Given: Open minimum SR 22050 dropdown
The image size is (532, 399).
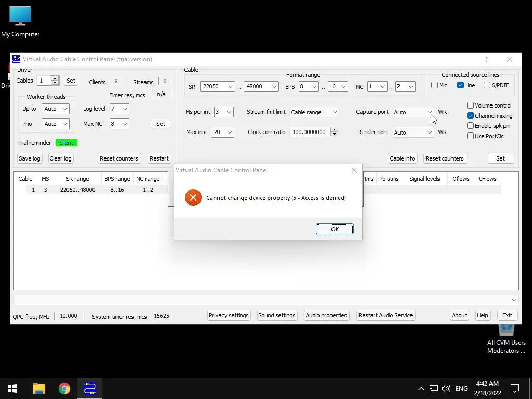Looking at the screenshot, I should 218,87.
